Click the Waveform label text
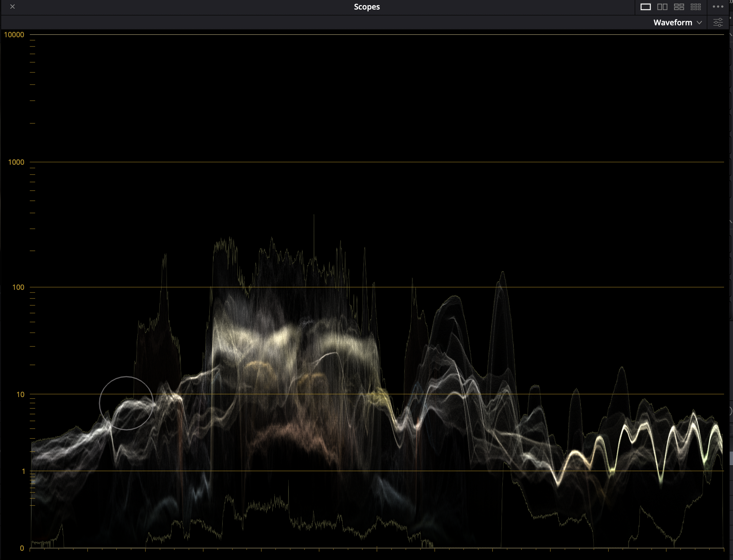Image resolution: width=733 pixels, height=560 pixels. click(x=672, y=22)
